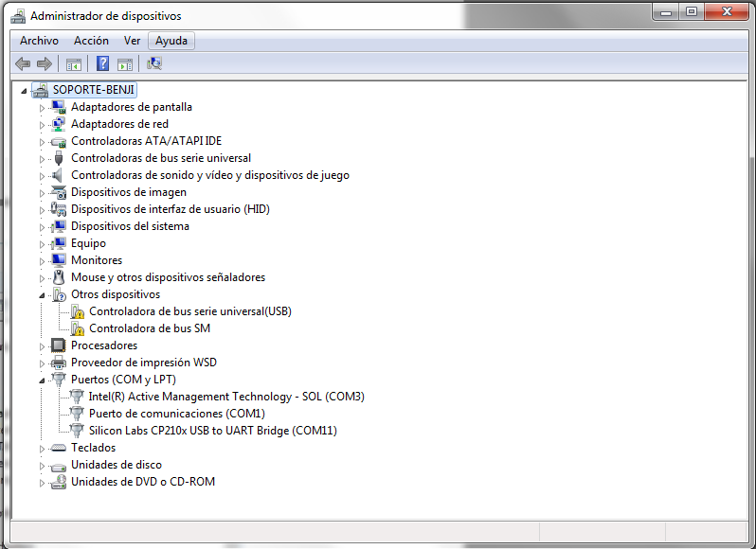Collapse the Puertos (COM y LPT) node
756x549 pixels.
point(42,380)
